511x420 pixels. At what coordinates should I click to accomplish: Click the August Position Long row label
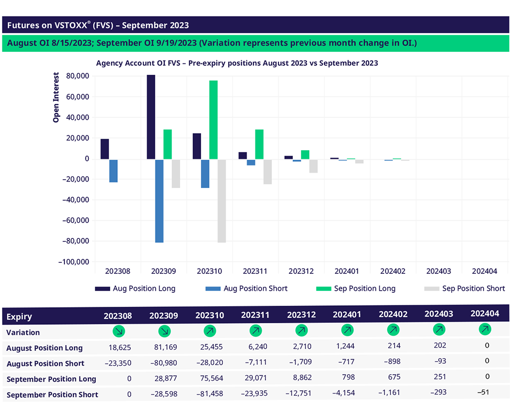(44, 348)
